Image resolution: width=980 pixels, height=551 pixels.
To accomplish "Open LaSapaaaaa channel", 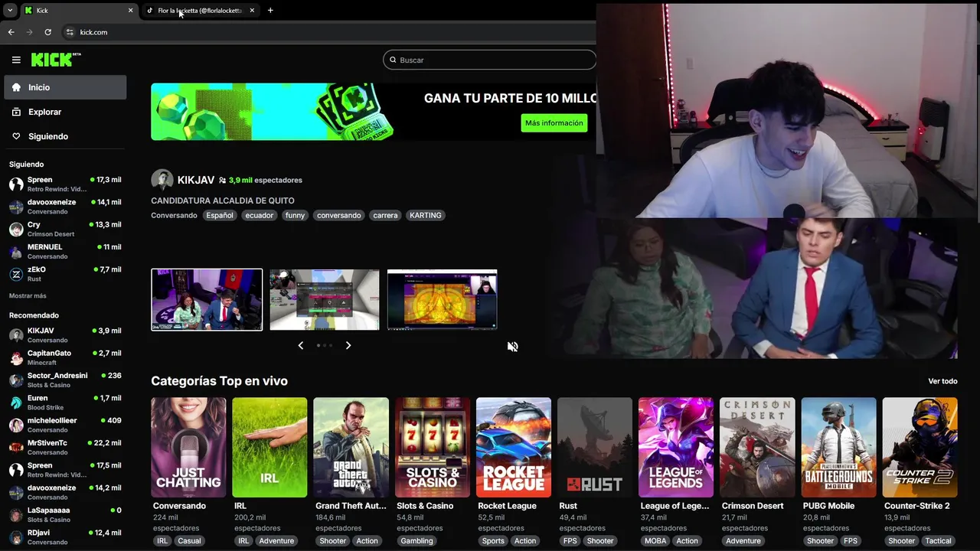I will (65, 514).
